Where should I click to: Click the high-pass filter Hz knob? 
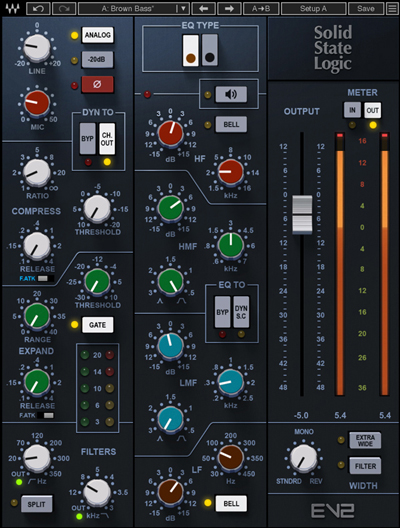37,458
